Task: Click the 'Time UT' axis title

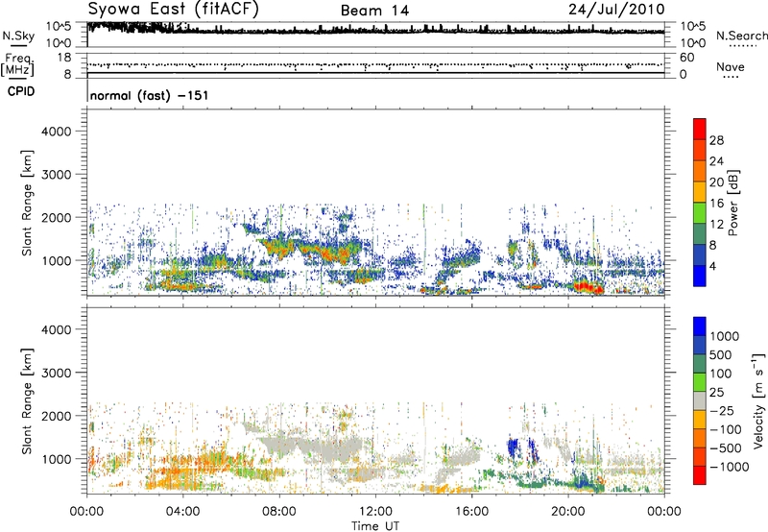Action: [x=375, y=526]
